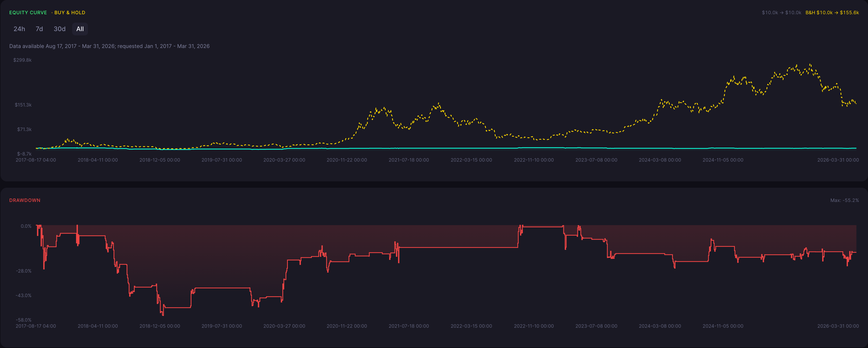Click the -43.0% drawdown axis label
Screen dimensions: 868x348
(x=24, y=295)
